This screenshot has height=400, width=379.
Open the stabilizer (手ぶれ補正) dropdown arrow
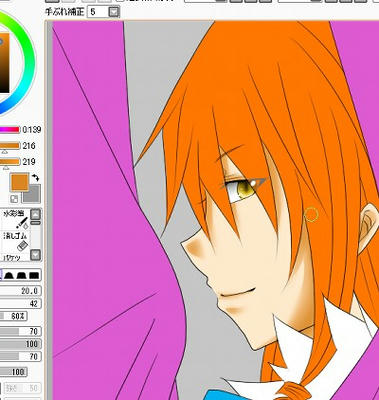[x=114, y=12]
